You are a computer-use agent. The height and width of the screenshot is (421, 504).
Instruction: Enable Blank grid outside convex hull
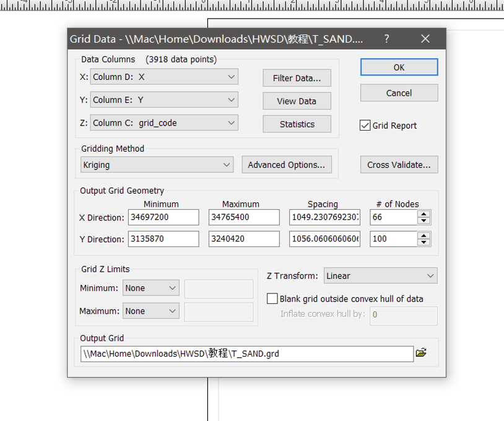[272, 298]
